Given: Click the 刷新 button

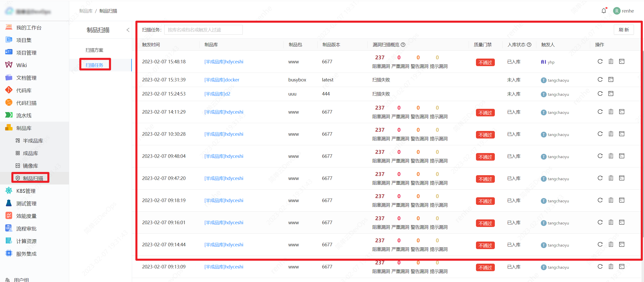Looking at the screenshot, I should [624, 30].
